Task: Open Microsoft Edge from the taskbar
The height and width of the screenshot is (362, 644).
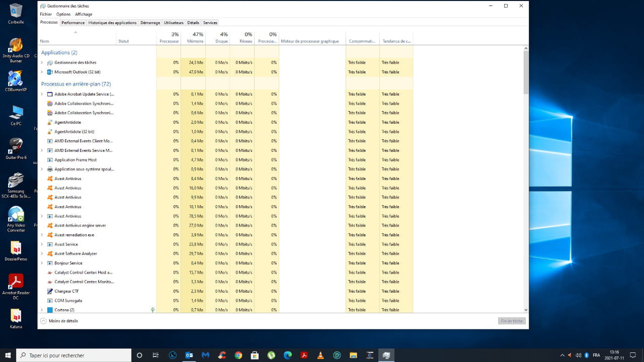Action: click(x=288, y=355)
